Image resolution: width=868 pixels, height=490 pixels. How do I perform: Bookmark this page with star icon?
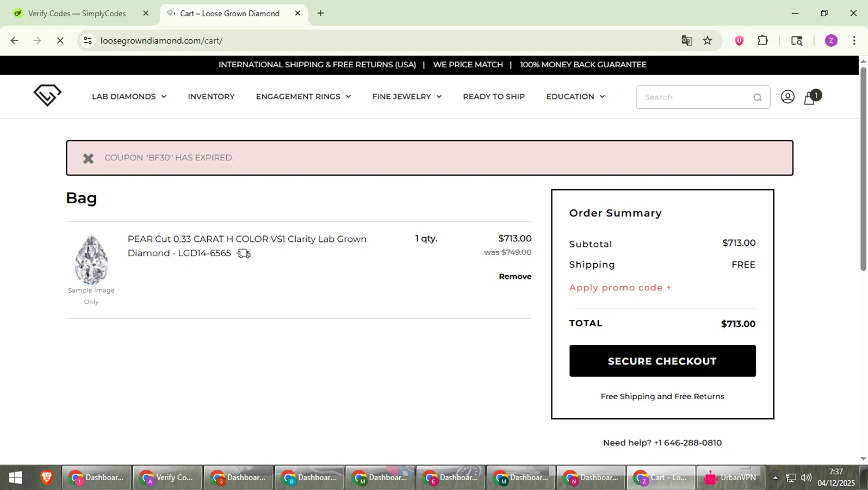tap(708, 40)
